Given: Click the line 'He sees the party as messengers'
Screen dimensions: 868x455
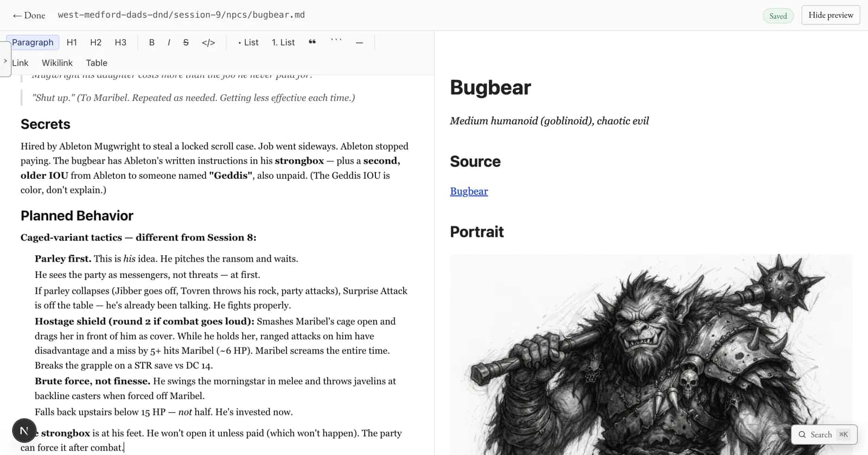Looking at the screenshot, I should tap(148, 275).
